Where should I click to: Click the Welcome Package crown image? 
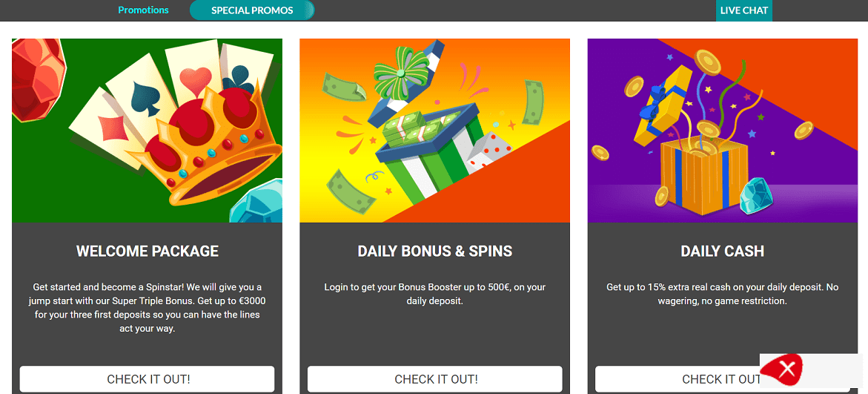click(x=147, y=131)
